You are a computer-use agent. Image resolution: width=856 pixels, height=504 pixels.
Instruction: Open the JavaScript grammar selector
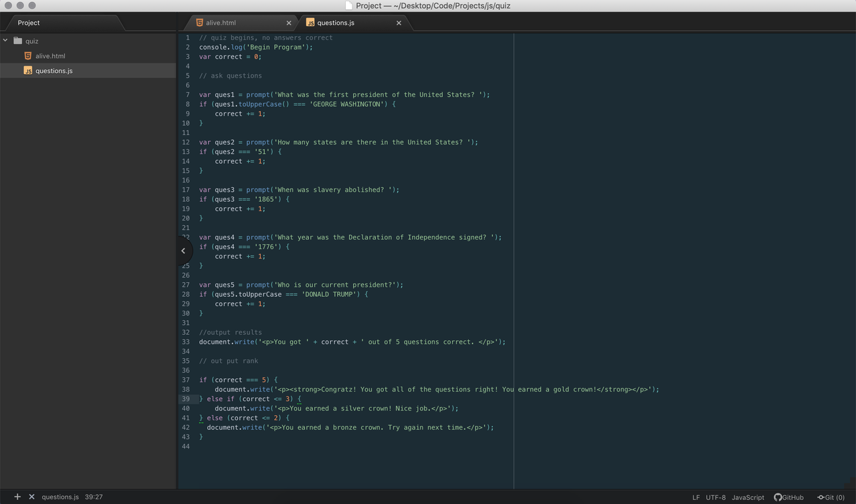point(748,497)
